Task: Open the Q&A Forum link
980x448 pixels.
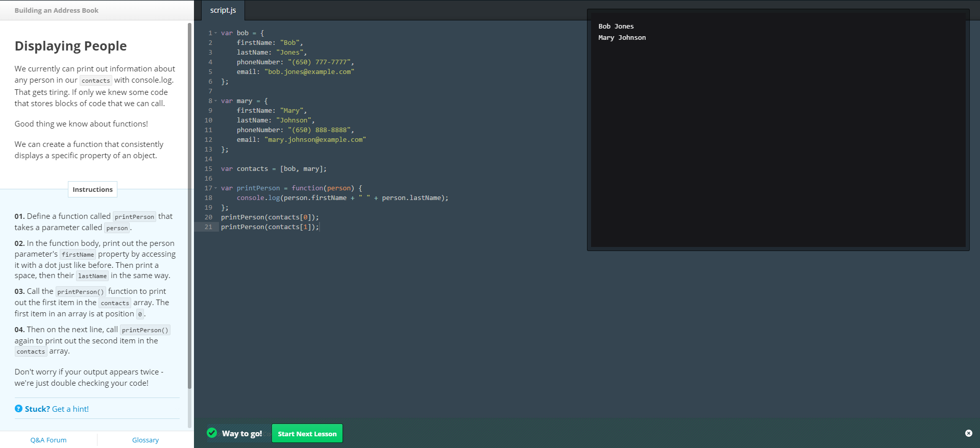Action: click(48, 440)
